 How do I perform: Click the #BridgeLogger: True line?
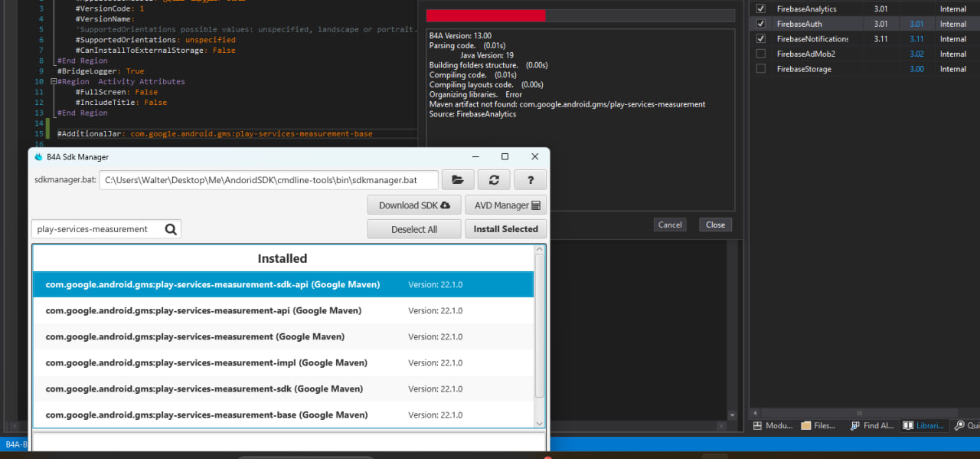click(100, 71)
